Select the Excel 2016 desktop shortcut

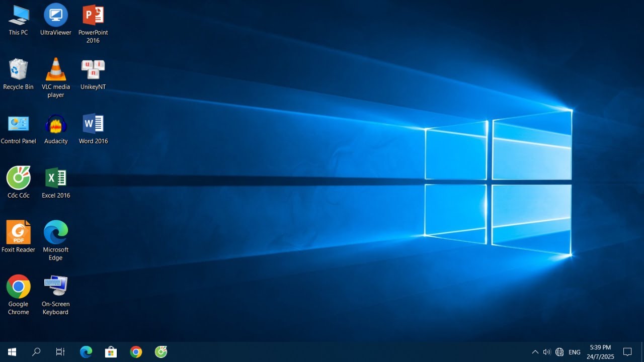(56, 183)
